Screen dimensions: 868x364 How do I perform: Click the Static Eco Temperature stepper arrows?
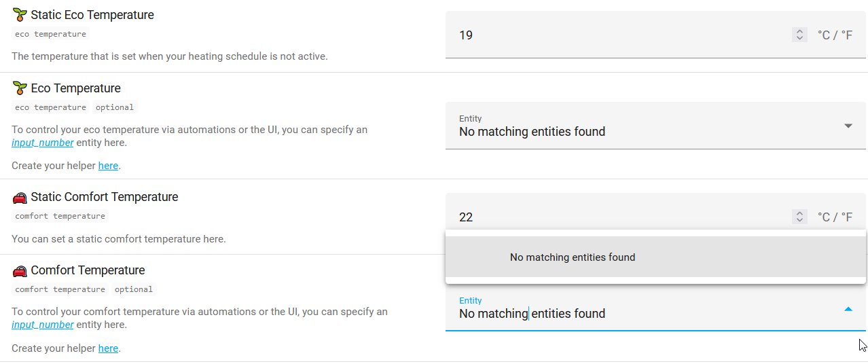(799, 35)
